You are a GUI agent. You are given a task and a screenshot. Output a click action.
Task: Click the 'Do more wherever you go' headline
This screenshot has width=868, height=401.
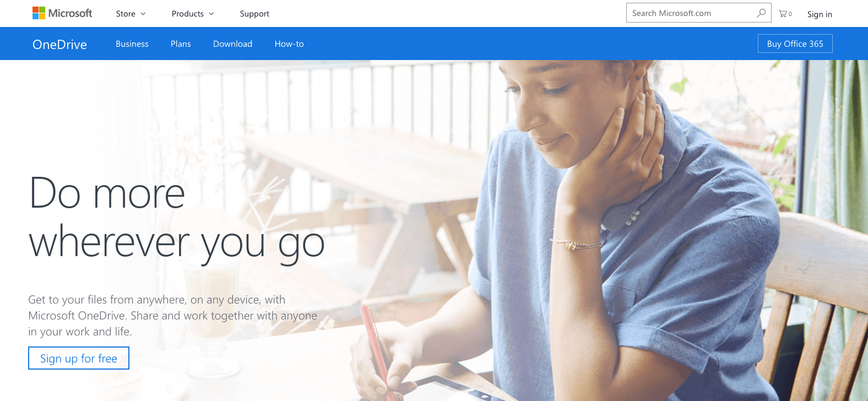pos(176,219)
